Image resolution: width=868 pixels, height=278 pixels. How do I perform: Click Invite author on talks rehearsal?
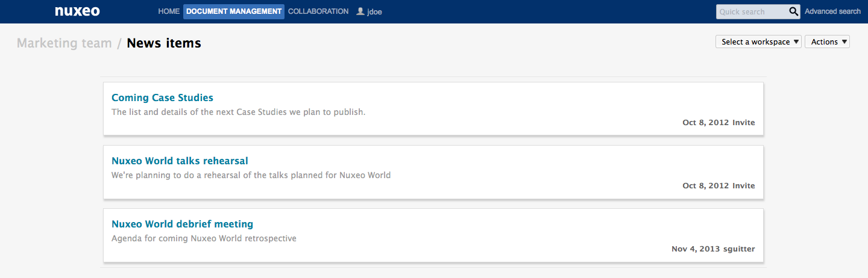click(x=743, y=185)
